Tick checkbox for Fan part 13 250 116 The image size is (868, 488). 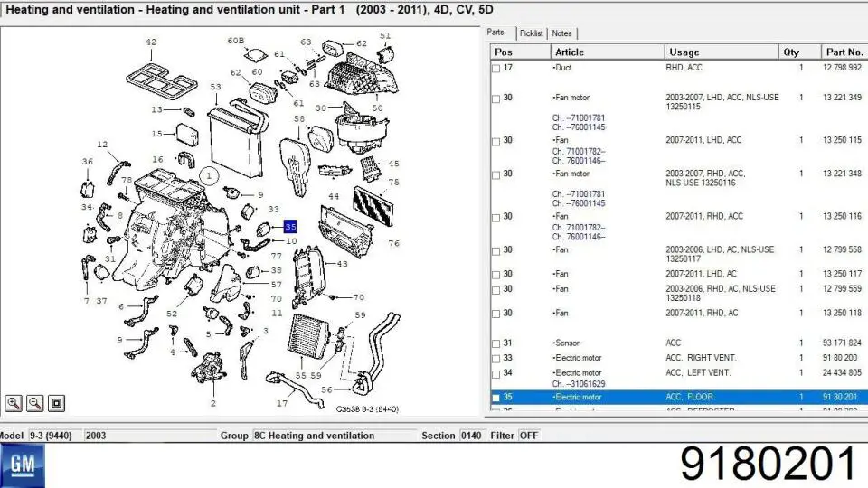tap(496, 217)
